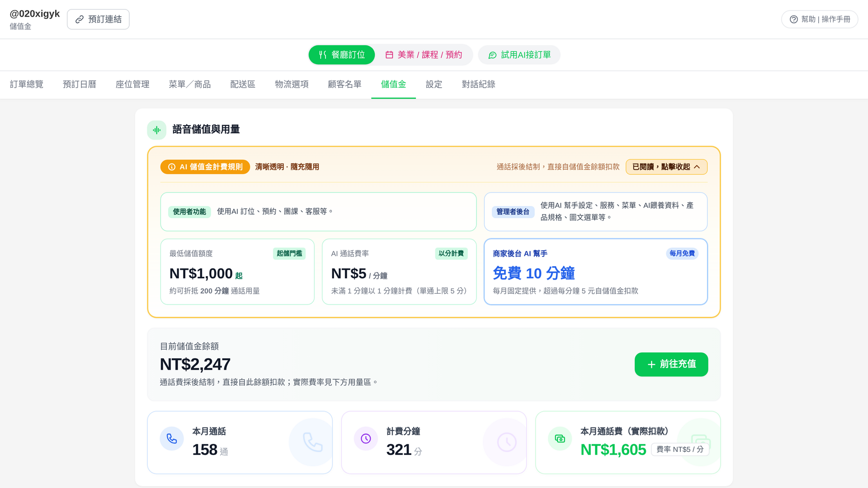This screenshot has width=868, height=488.
Task: Select the 配送區 tab
Action: (243, 84)
